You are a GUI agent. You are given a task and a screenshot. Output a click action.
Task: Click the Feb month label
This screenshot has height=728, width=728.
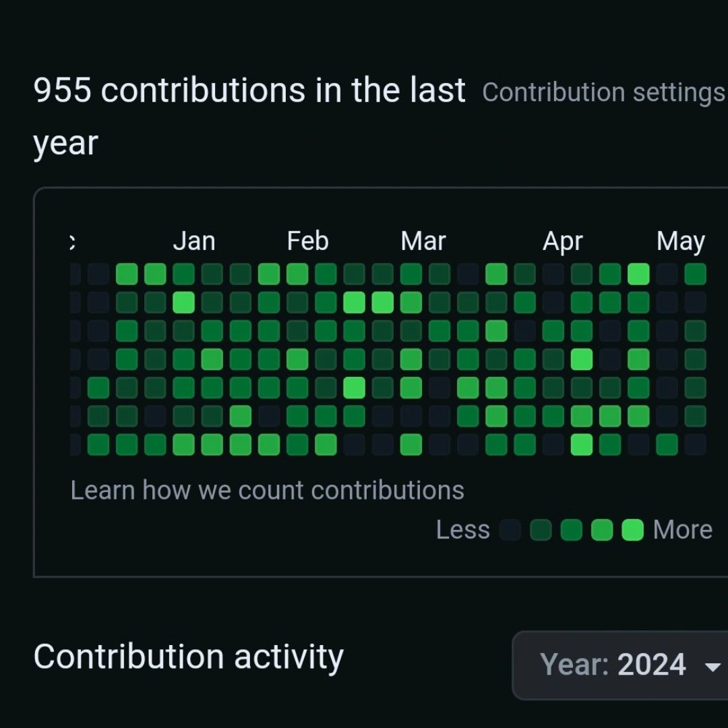tap(307, 241)
